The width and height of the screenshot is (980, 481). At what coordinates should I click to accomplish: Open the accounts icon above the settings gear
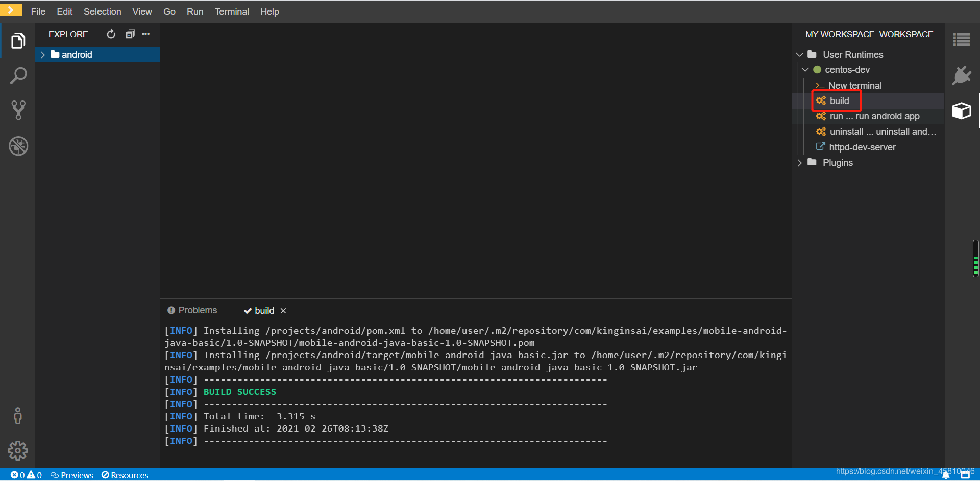[18, 416]
